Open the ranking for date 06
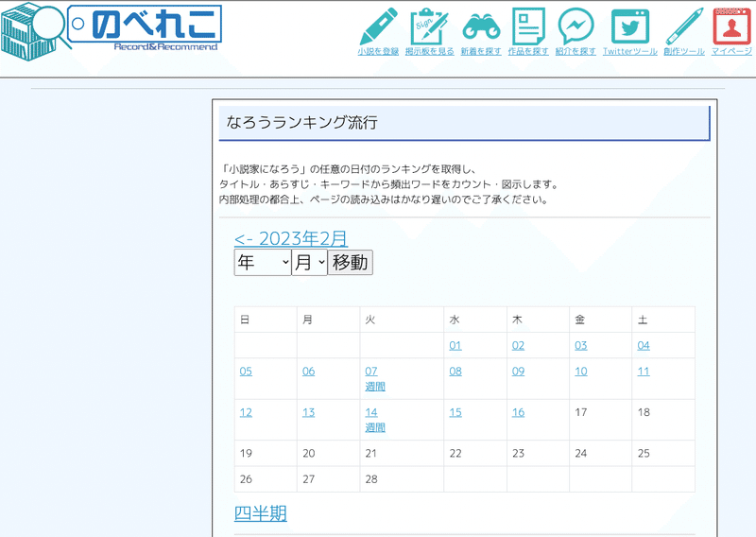 tap(308, 371)
